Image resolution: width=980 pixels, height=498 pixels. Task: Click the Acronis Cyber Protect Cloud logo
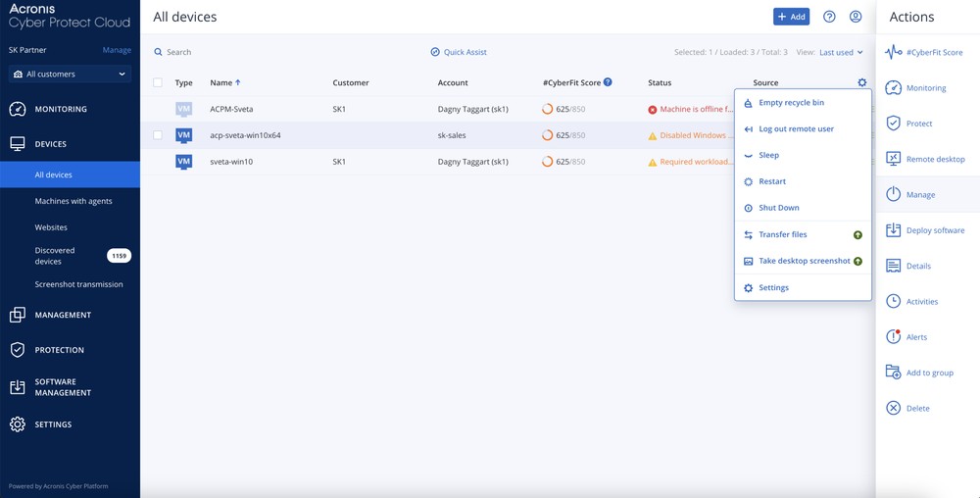70,17
